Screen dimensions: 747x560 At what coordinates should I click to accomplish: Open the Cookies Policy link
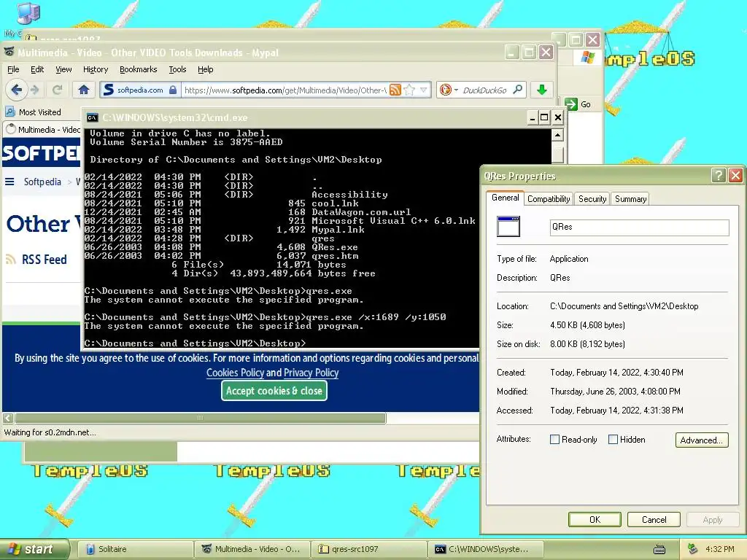click(235, 373)
